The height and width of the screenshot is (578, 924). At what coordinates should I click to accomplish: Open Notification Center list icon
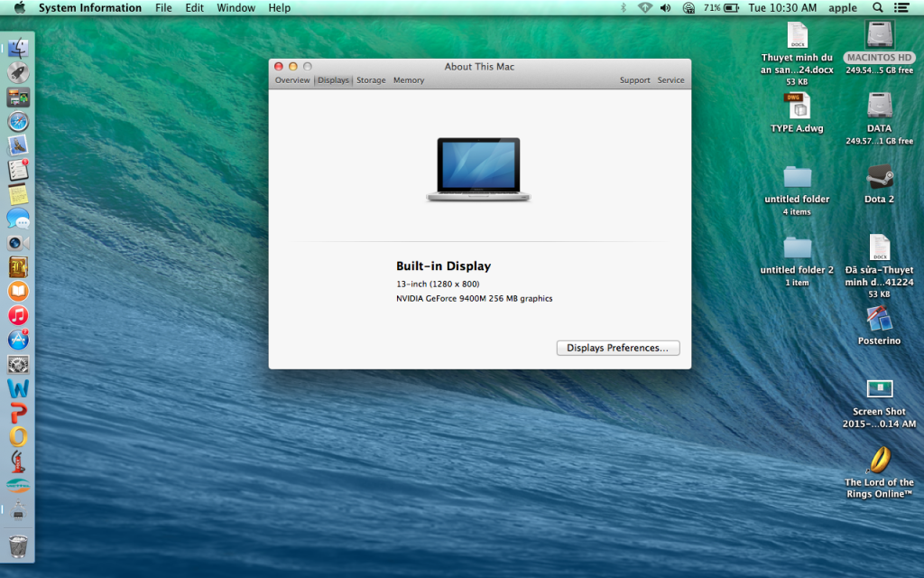(x=901, y=7)
